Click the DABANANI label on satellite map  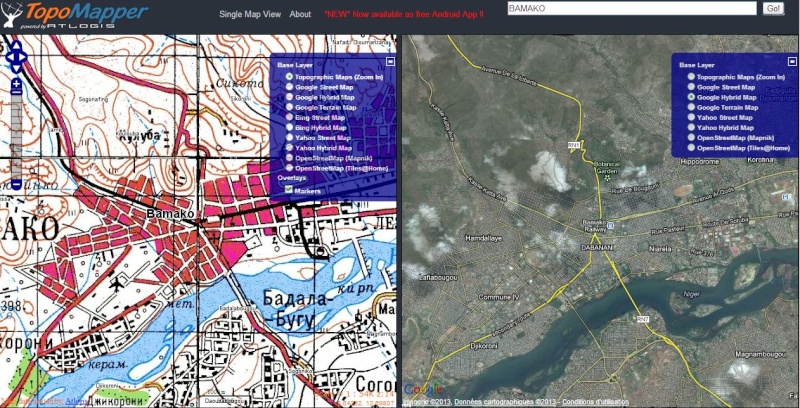pos(597,247)
